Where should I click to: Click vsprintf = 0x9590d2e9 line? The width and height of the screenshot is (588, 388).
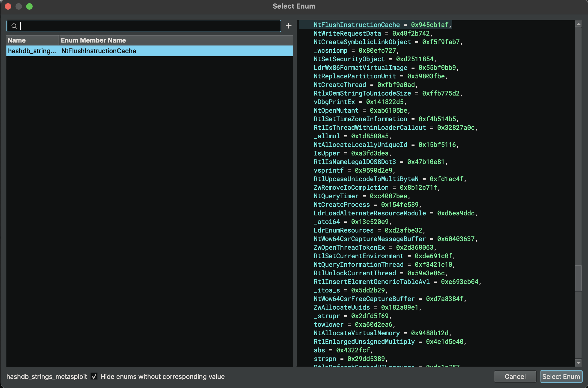click(354, 170)
